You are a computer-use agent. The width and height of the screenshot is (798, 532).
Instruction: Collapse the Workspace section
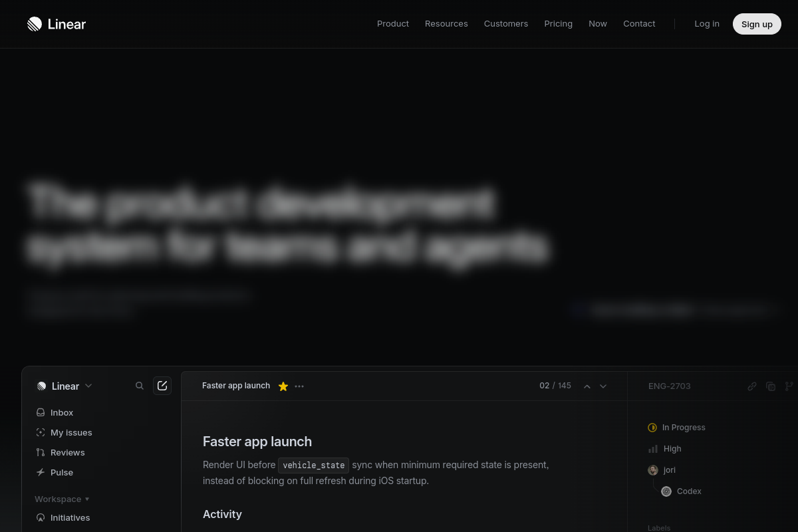click(62, 499)
